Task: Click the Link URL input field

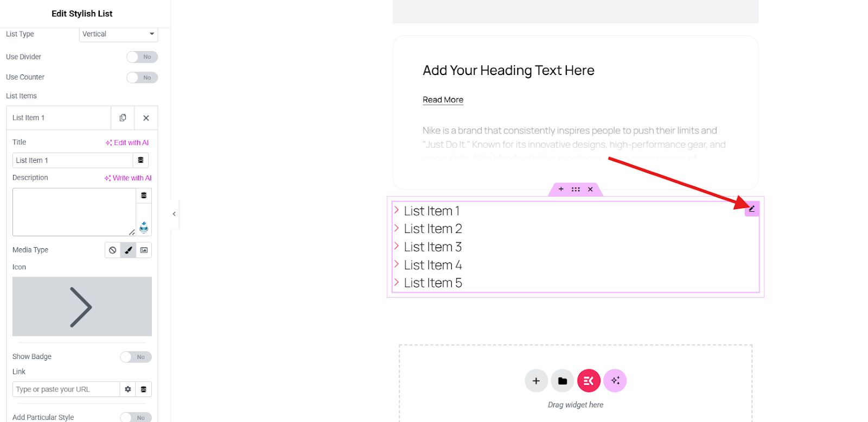Action: click(66, 389)
